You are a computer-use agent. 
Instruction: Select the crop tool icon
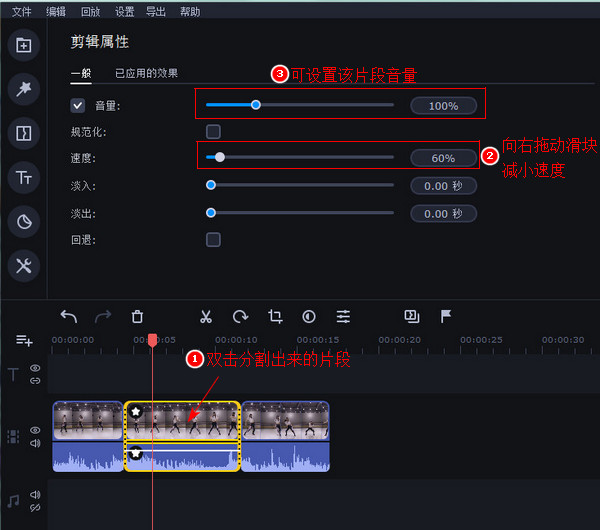coord(275,316)
